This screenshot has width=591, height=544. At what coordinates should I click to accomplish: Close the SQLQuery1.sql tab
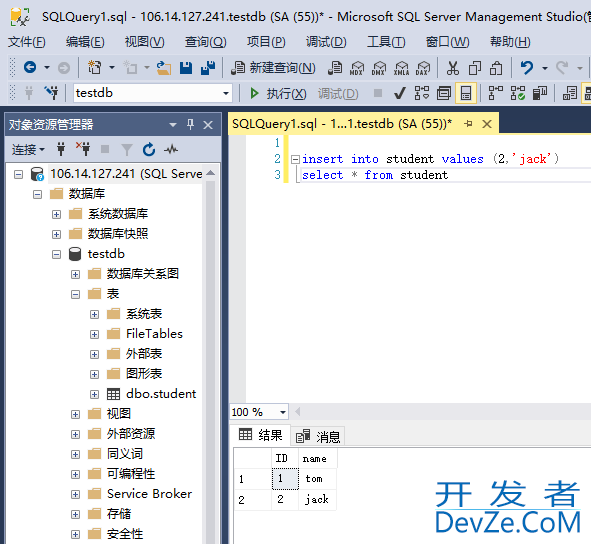tap(487, 124)
